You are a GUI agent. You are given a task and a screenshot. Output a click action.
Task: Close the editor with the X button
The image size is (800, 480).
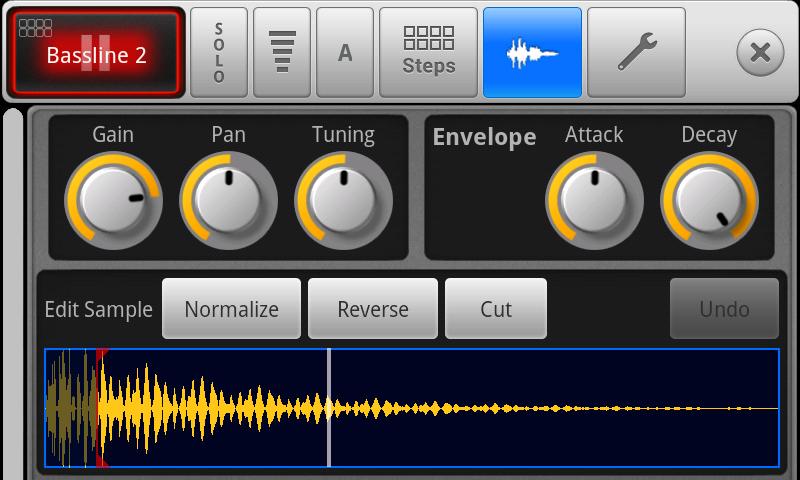click(x=760, y=53)
